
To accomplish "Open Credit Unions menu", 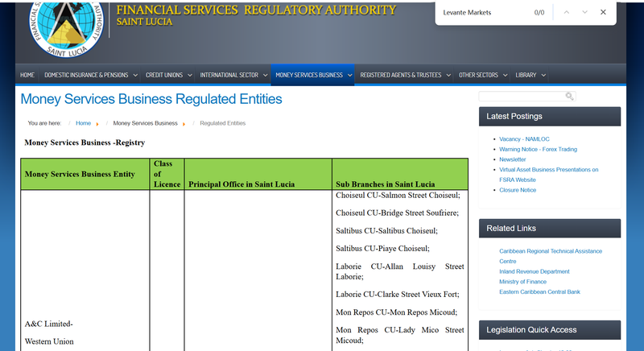I will coord(164,75).
